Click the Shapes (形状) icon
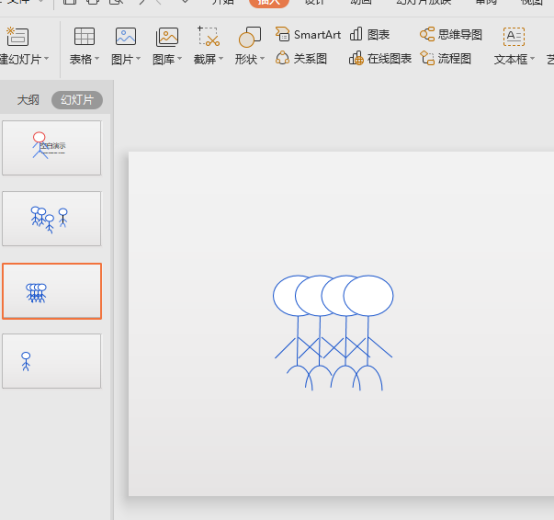Viewport: 554px width, 520px height. click(x=250, y=37)
